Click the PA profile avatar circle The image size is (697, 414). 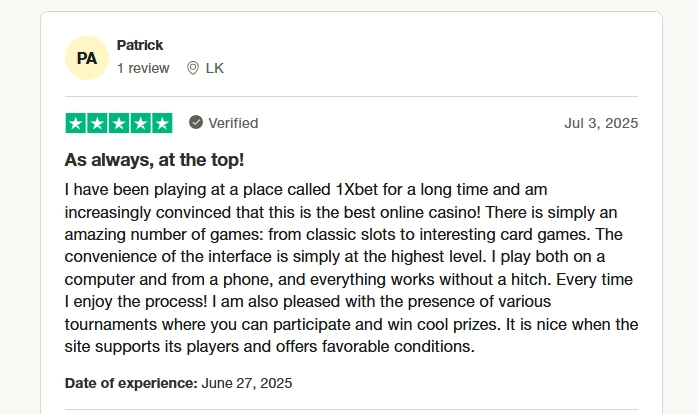(87, 58)
